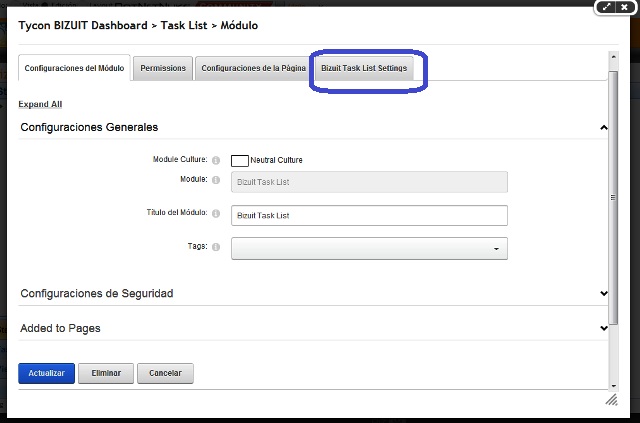Switch to Configuraciones del Módulo tab
640x423 pixels.
tap(74, 68)
